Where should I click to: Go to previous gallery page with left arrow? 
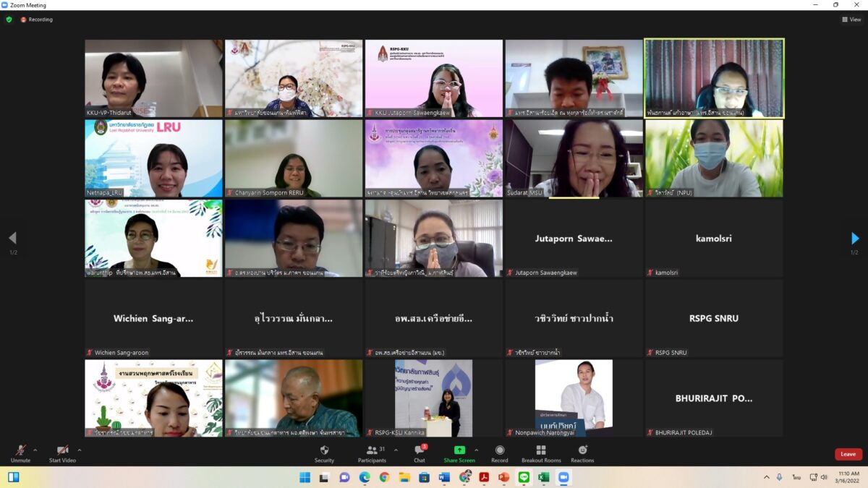pos(12,239)
